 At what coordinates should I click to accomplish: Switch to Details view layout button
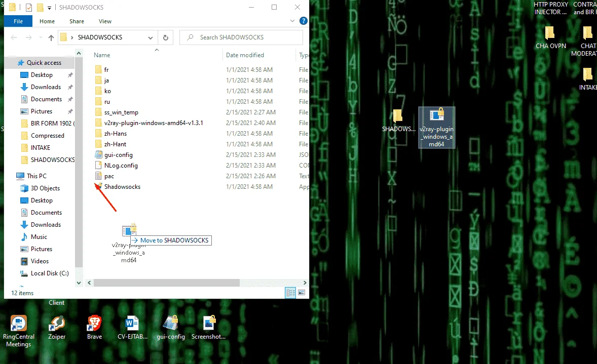click(290, 293)
